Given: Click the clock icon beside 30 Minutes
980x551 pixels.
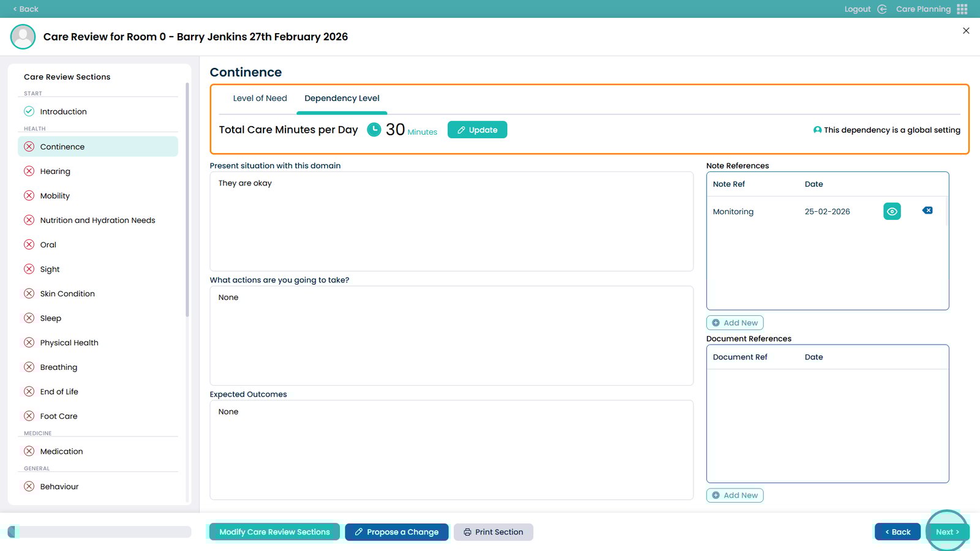Looking at the screenshot, I should coord(374,130).
